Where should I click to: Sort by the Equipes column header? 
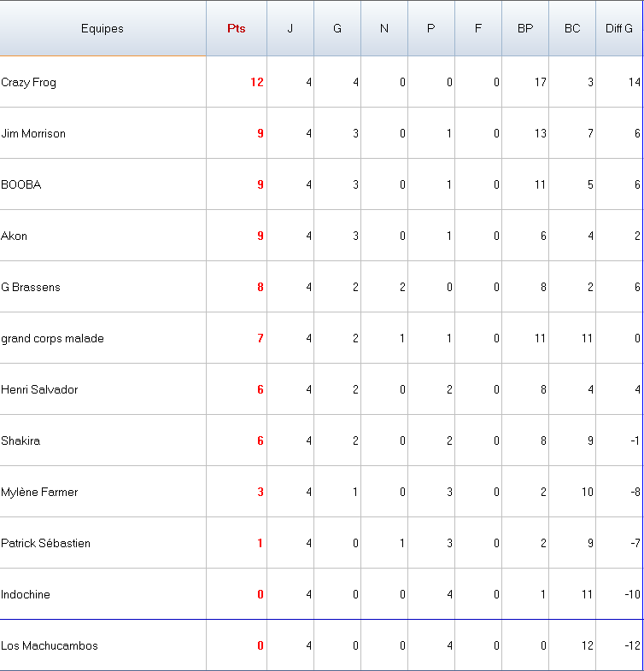(x=102, y=28)
